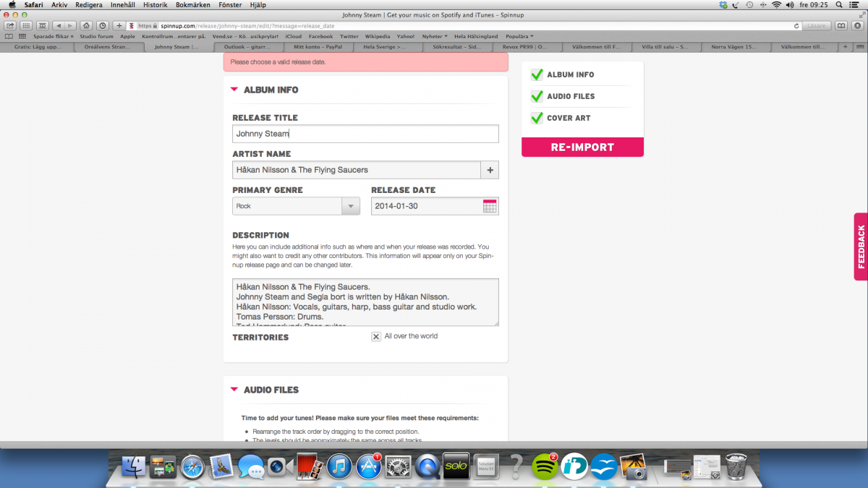The width and height of the screenshot is (868, 488).
Task: Click the Release Title input field
Action: [365, 134]
